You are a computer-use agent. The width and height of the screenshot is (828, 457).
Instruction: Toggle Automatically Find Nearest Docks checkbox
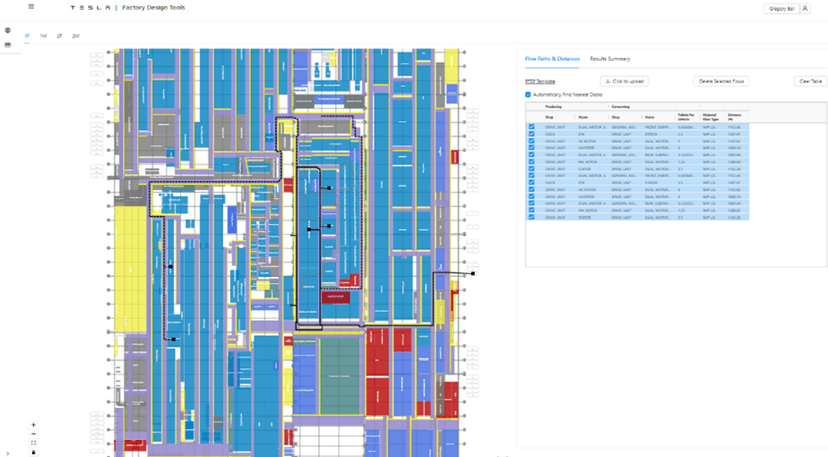click(528, 95)
